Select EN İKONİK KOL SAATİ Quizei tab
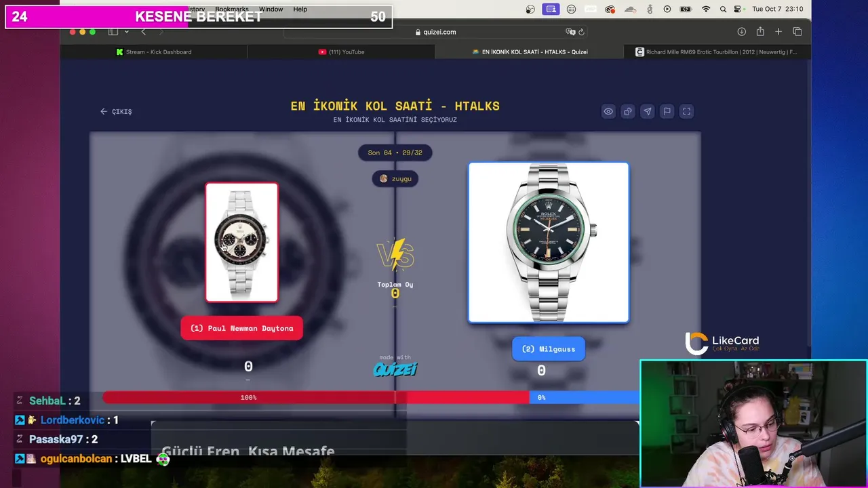Viewport: 868px width, 488px height. pyautogui.click(x=530, y=52)
